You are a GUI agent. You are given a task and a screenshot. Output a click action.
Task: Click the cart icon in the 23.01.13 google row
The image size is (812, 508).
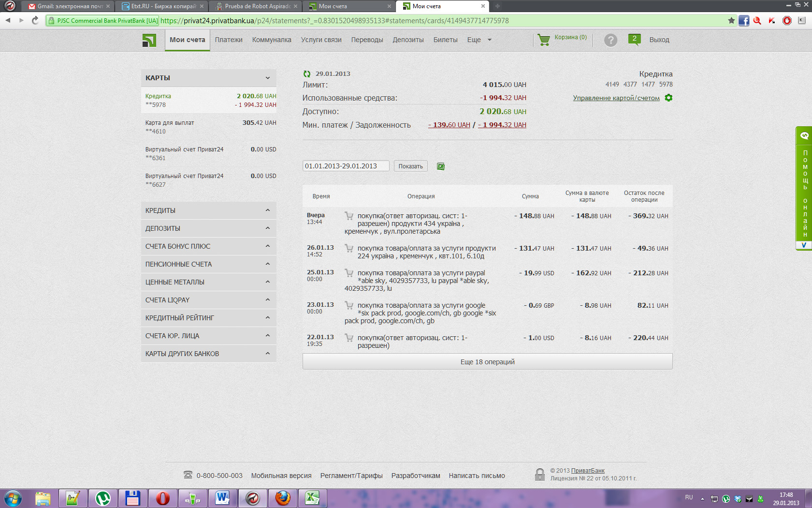coord(349,305)
